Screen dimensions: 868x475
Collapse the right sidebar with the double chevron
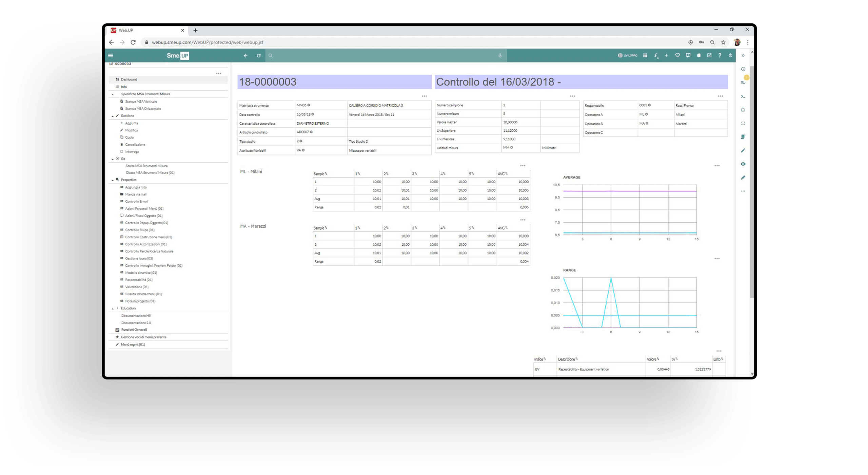(743, 56)
